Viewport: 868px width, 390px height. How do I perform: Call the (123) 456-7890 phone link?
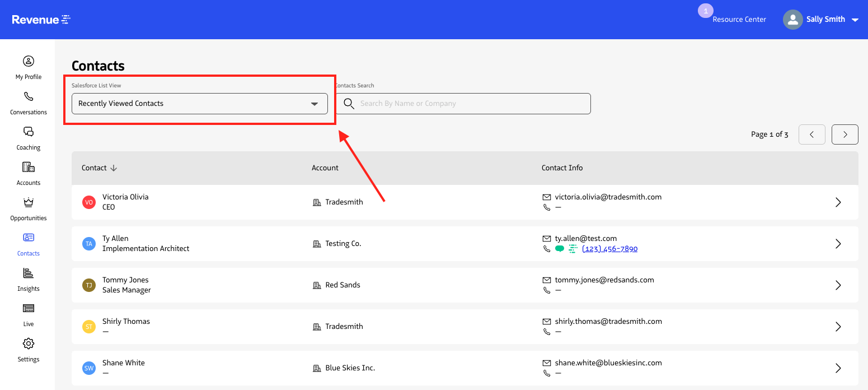609,248
